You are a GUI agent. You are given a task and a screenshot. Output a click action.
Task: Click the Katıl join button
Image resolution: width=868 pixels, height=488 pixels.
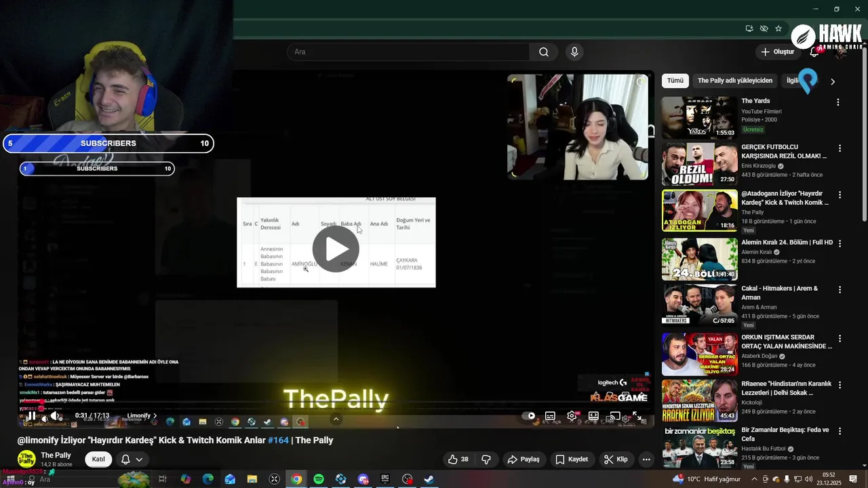[98, 460]
